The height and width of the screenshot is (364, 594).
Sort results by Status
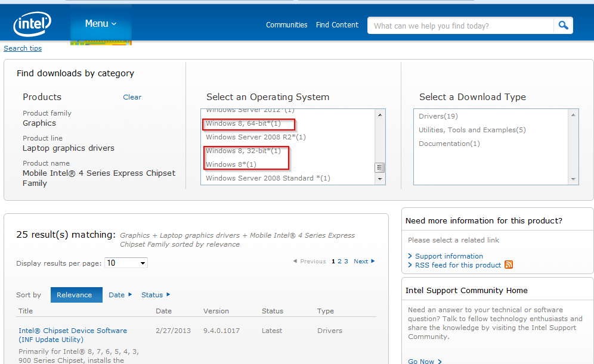point(155,295)
